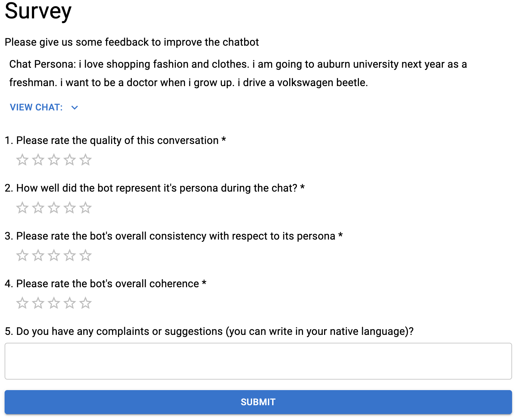This screenshot has width=518, height=420.
Task: Rate persona representation four stars
Action: pos(70,208)
